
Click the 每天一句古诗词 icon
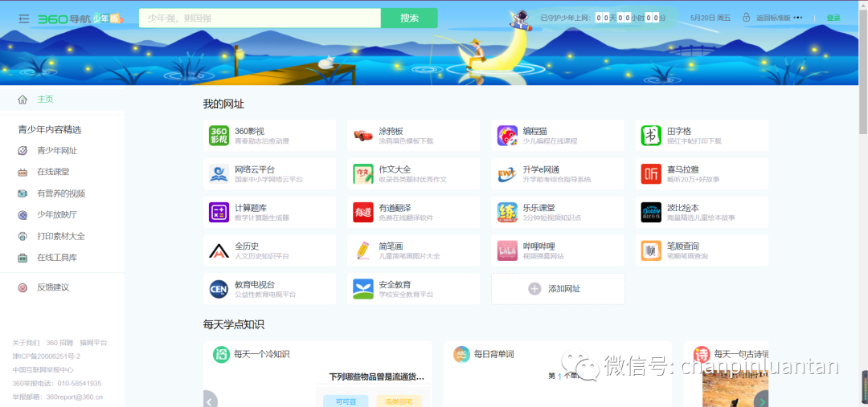click(702, 355)
